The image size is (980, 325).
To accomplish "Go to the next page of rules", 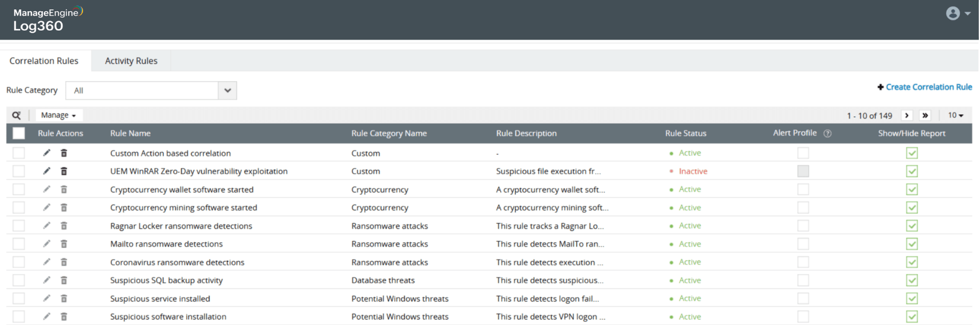I will coord(906,115).
